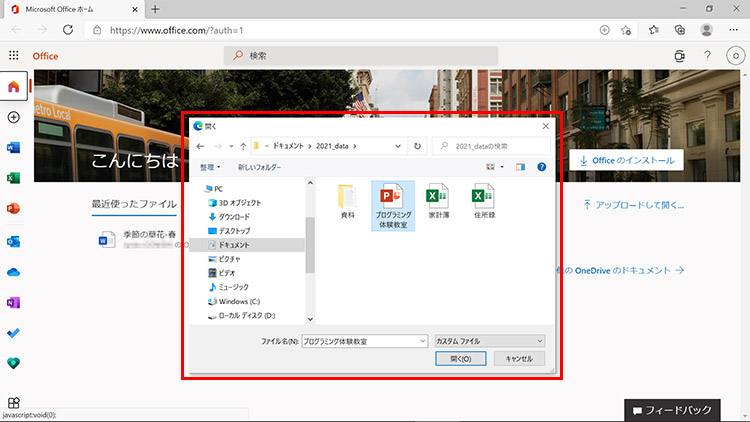Open the Word app in Office sidebar
Screen dimensions: 750x422
coord(13,148)
